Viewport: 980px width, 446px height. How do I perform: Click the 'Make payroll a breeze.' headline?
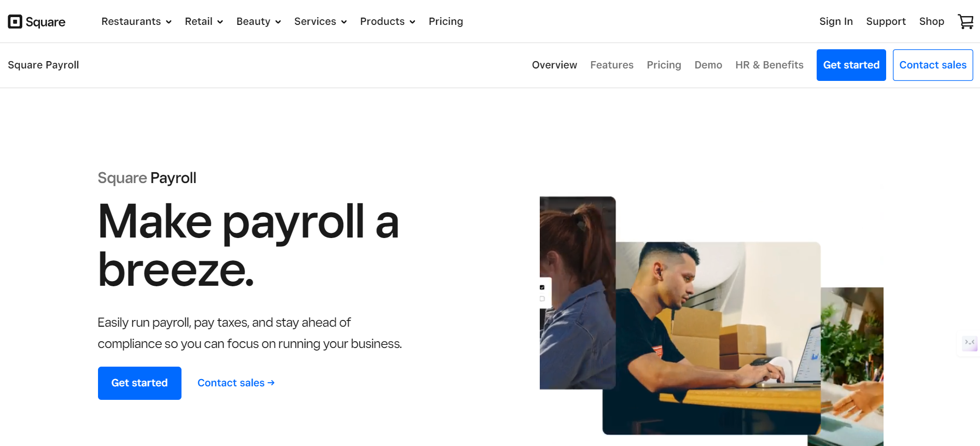click(x=248, y=245)
